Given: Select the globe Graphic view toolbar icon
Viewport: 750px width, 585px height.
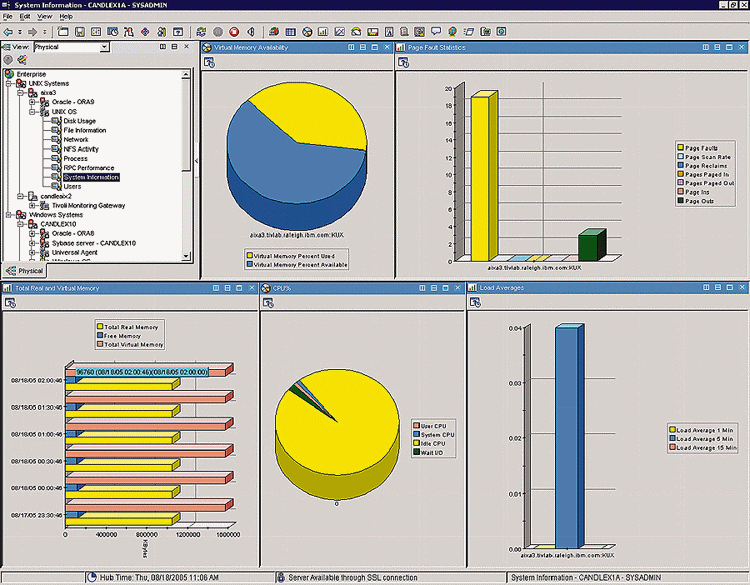Looking at the screenshot, I should (x=452, y=32).
